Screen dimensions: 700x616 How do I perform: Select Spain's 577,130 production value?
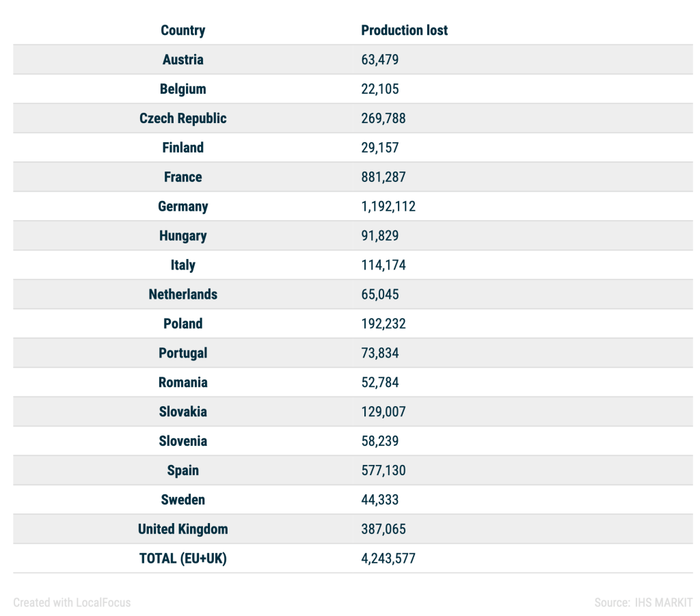pos(383,471)
